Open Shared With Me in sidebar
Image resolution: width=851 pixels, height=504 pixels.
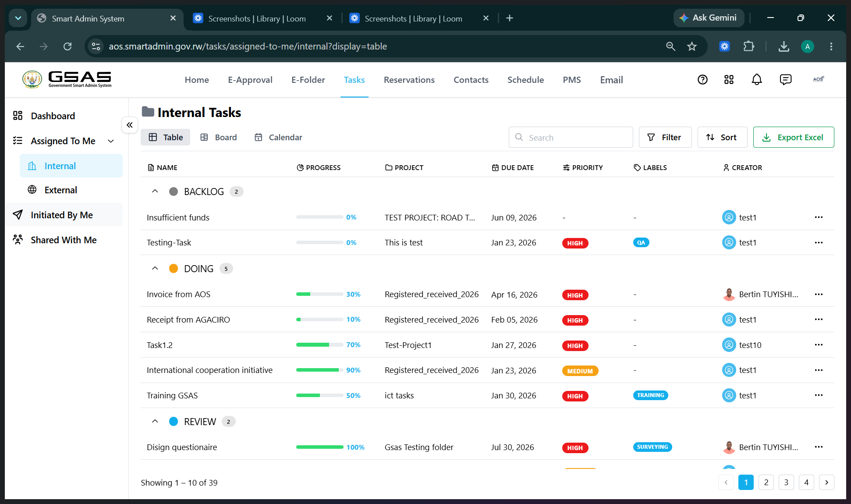[x=64, y=240]
